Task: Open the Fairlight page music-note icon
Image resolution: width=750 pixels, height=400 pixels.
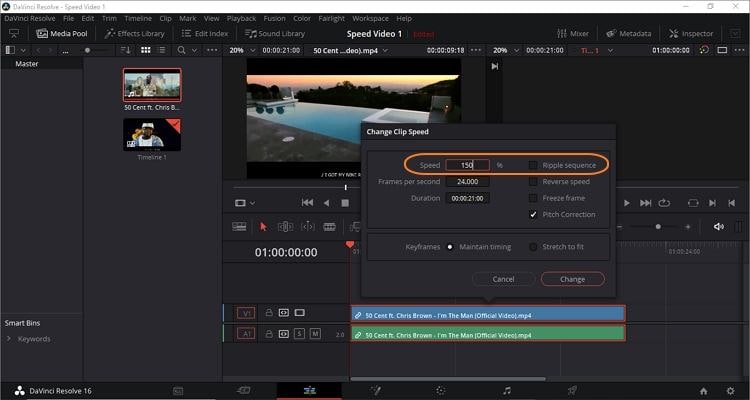Action: tap(507, 390)
